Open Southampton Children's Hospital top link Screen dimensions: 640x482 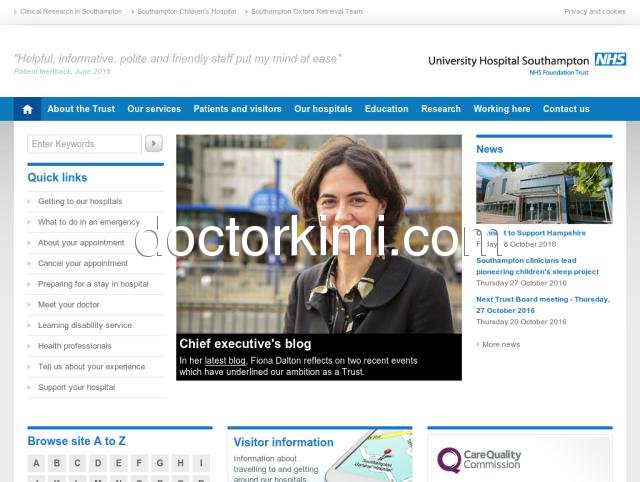[x=186, y=12]
